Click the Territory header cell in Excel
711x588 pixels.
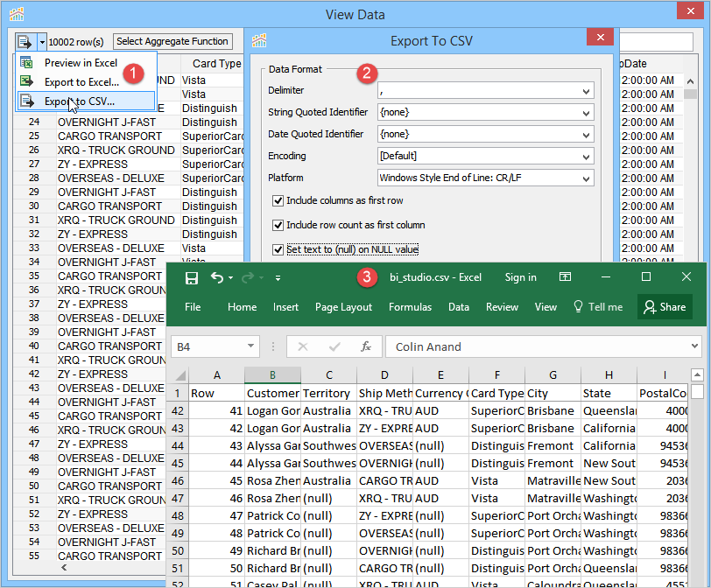pyautogui.click(x=328, y=393)
